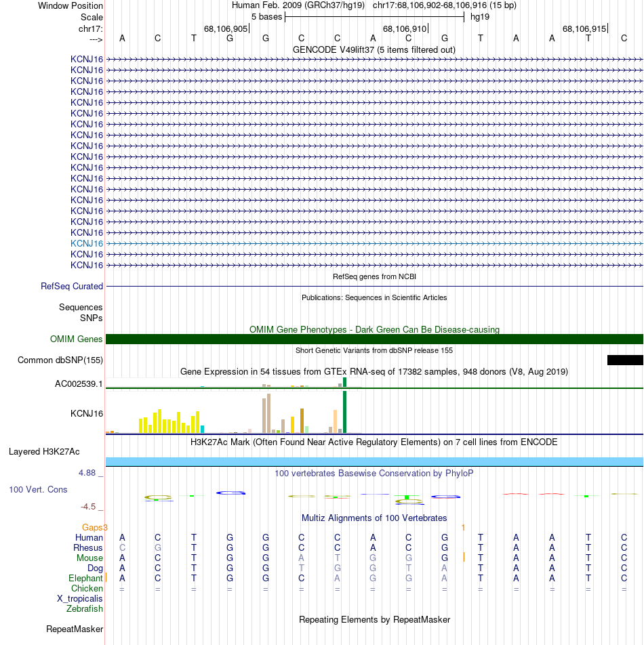This screenshot has height=645, width=644.
Task: Select the Chicken alignment row label
Action: [87, 589]
